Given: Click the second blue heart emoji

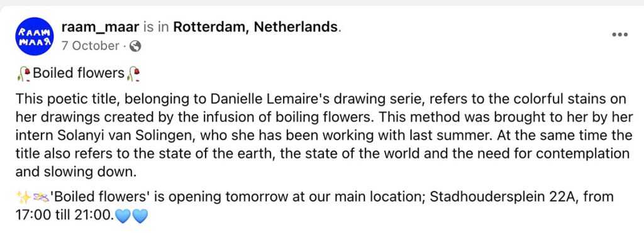Looking at the screenshot, I should click(x=140, y=215).
